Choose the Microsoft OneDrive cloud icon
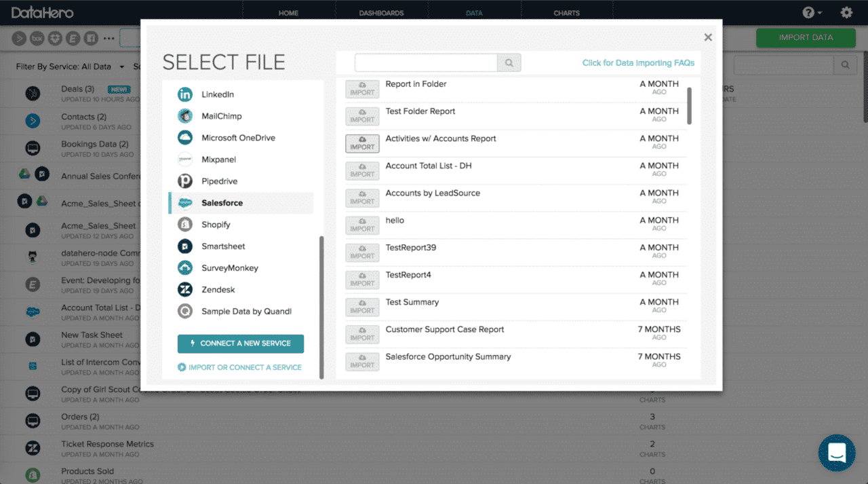This screenshot has width=868, height=484. [x=184, y=138]
